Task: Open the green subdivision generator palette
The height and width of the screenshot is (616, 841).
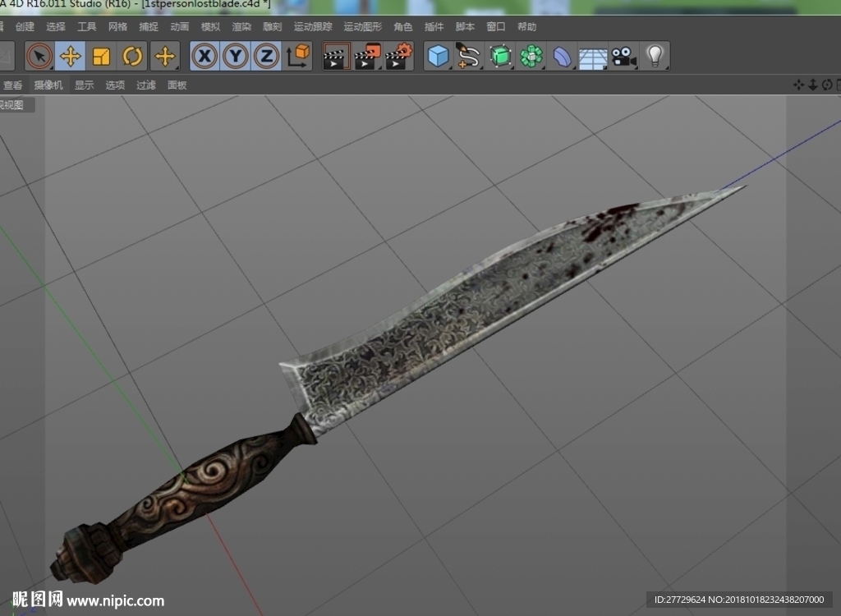Action: point(500,56)
